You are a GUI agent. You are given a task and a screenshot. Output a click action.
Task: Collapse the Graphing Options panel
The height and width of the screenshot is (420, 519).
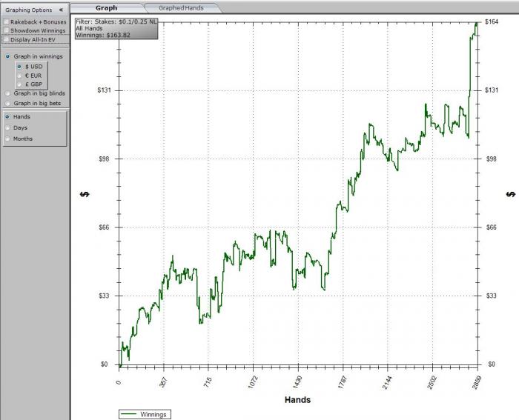pyautogui.click(x=61, y=10)
